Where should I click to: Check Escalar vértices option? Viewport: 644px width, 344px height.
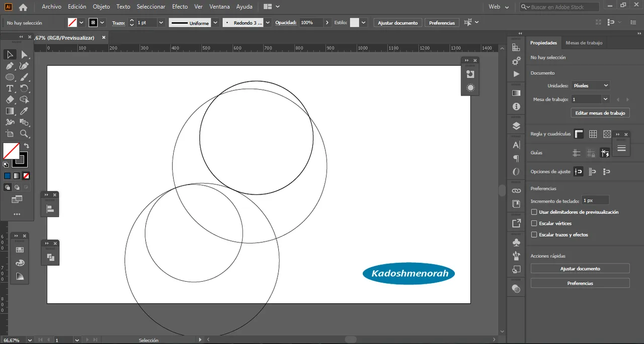[534, 223]
